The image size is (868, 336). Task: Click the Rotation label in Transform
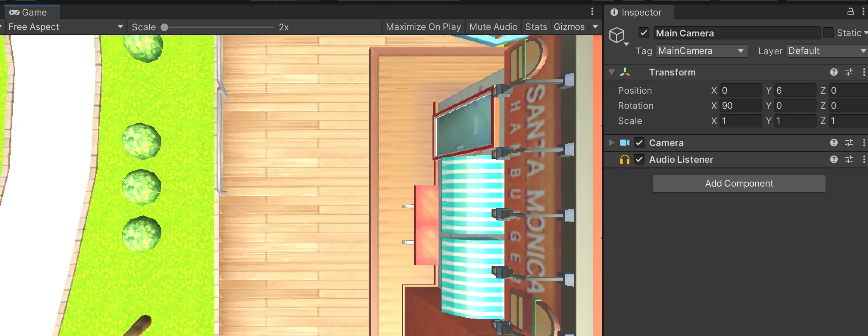635,106
